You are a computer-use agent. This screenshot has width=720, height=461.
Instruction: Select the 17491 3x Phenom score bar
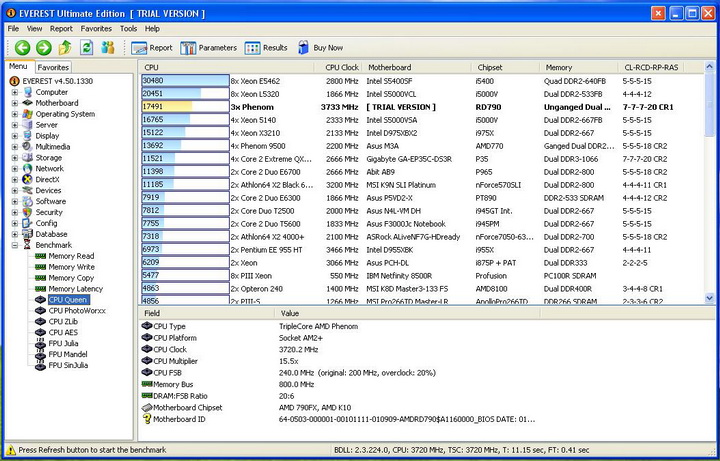click(186, 107)
